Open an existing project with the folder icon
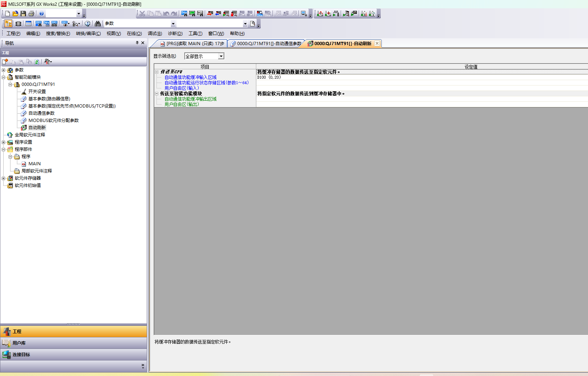This screenshot has height=376, width=588. (15, 14)
